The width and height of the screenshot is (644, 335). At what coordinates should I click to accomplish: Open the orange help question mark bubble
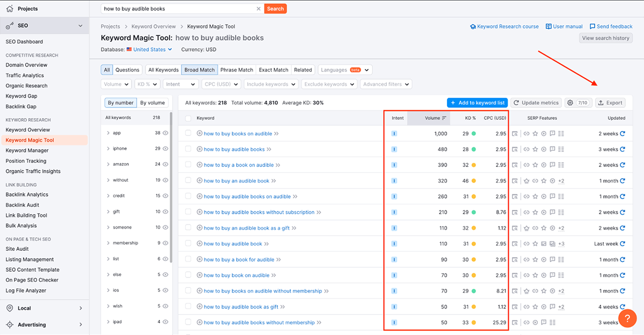pyautogui.click(x=627, y=318)
